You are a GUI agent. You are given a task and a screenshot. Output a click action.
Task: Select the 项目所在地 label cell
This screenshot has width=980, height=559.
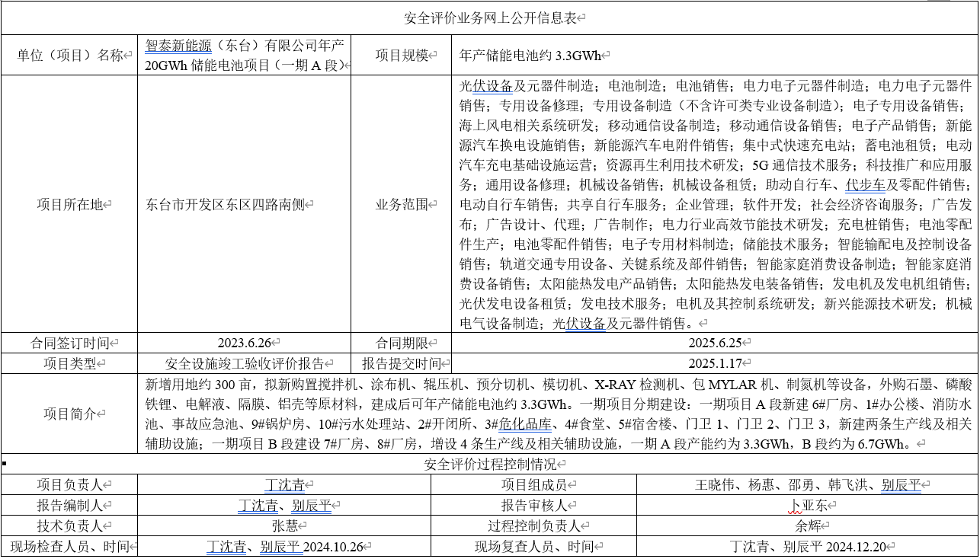coord(71,204)
